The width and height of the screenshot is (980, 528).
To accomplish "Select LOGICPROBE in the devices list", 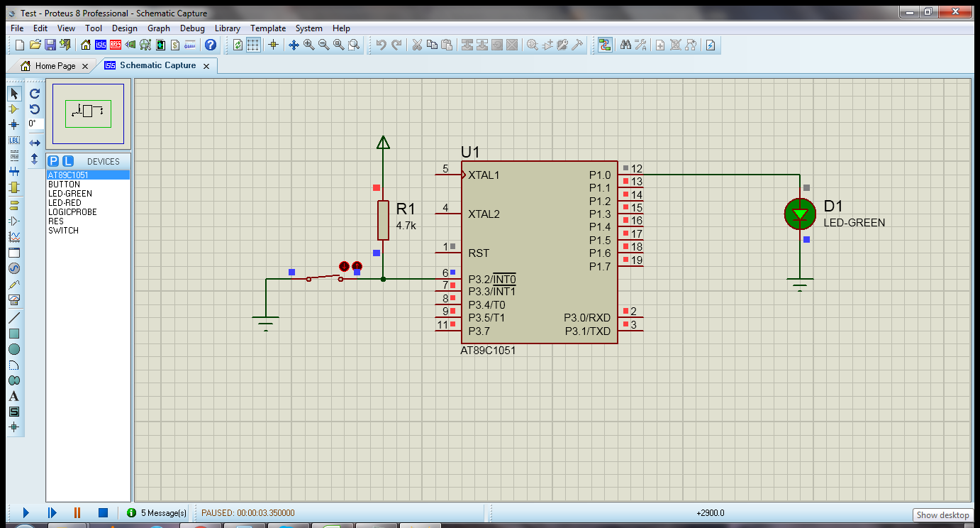I will 89,211.
